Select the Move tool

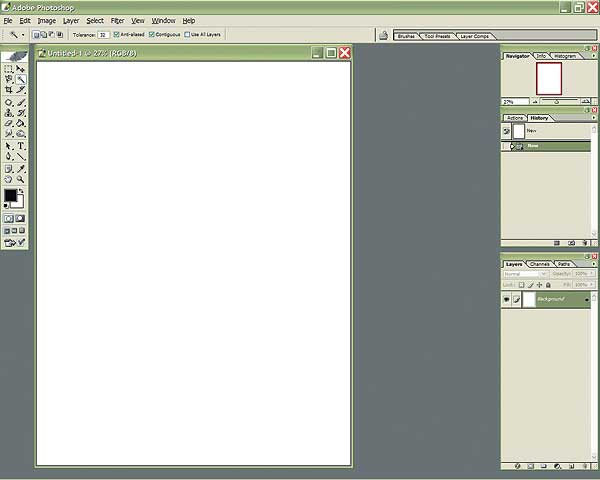tap(21, 69)
